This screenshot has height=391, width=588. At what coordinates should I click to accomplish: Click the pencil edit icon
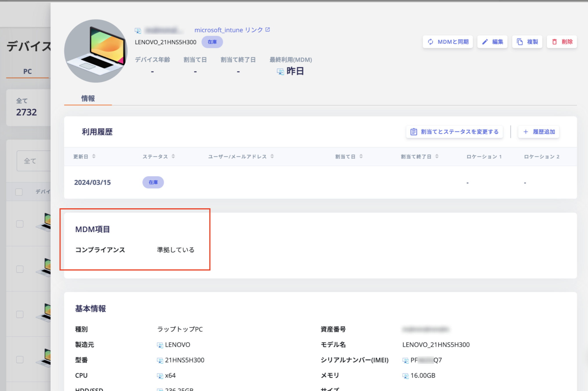coord(485,42)
